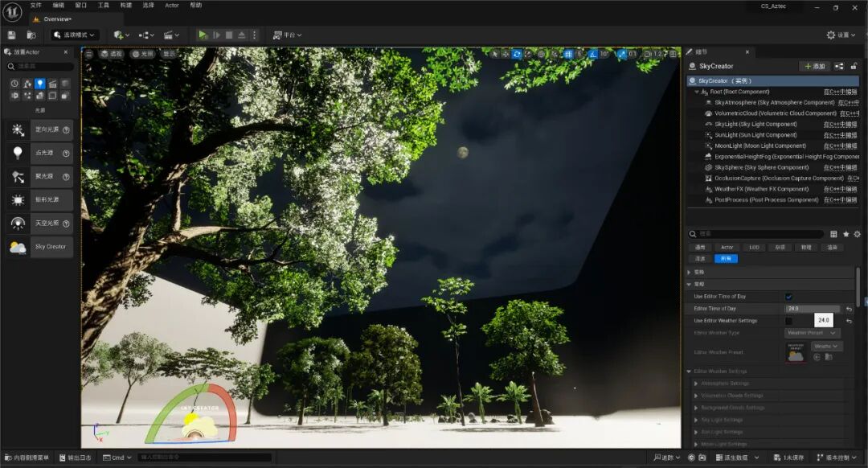Collapse the Root (Root Component) node
Image resolution: width=868 pixels, height=468 pixels.
[697, 92]
